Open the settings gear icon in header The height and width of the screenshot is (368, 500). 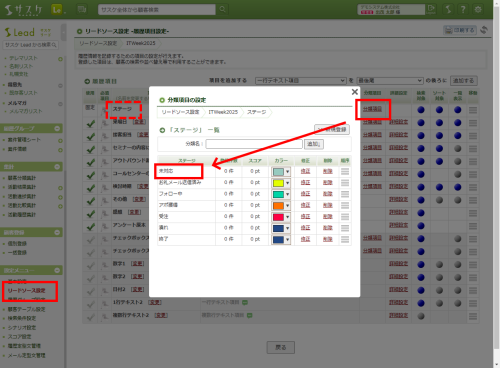[x=478, y=9]
